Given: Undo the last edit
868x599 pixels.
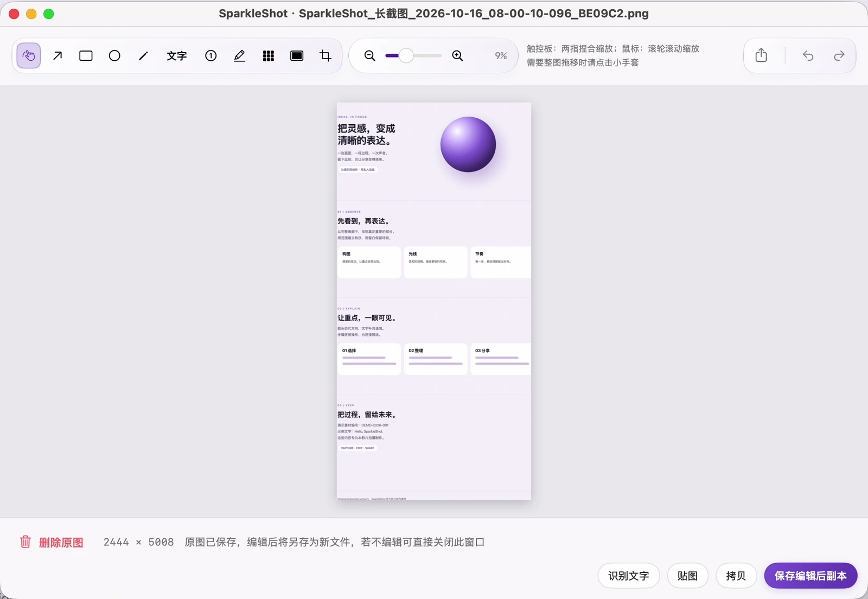Looking at the screenshot, I should coord(808,55).
